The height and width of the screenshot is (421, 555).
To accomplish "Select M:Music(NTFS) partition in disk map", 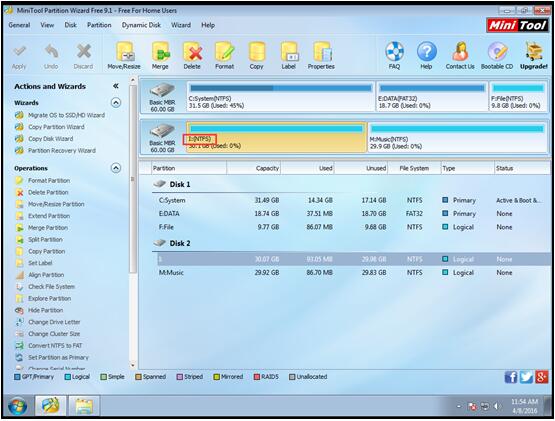I will click(457, 137).
